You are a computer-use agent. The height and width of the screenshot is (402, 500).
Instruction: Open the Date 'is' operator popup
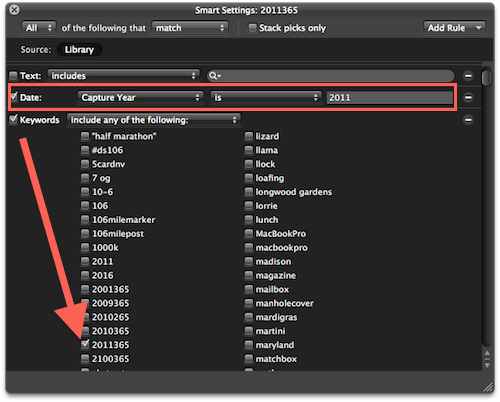point(266,98)
